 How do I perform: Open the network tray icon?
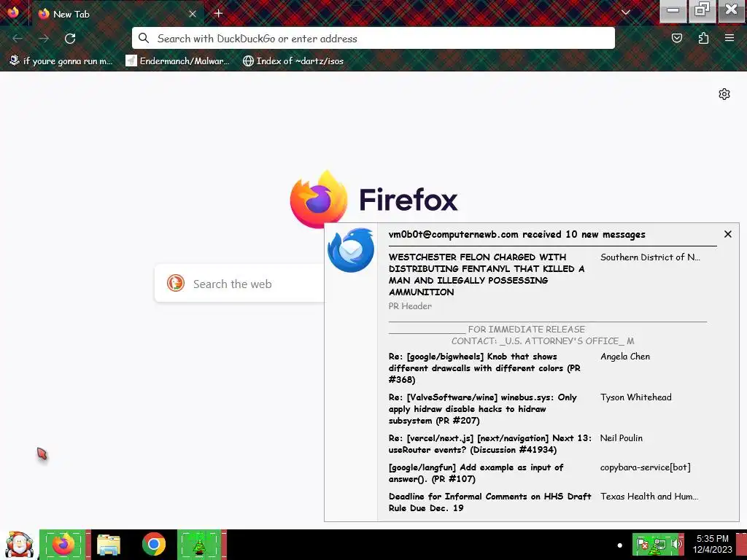tap(659, 544)
